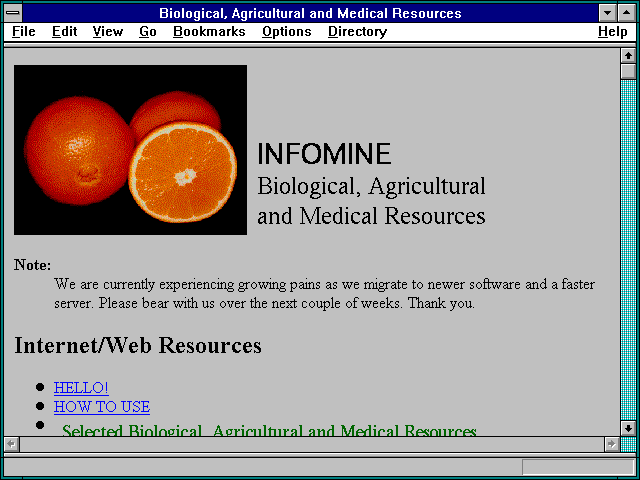640x480 pixels.
Task: Open the Bookmarks menu
Action: (209, 31)
